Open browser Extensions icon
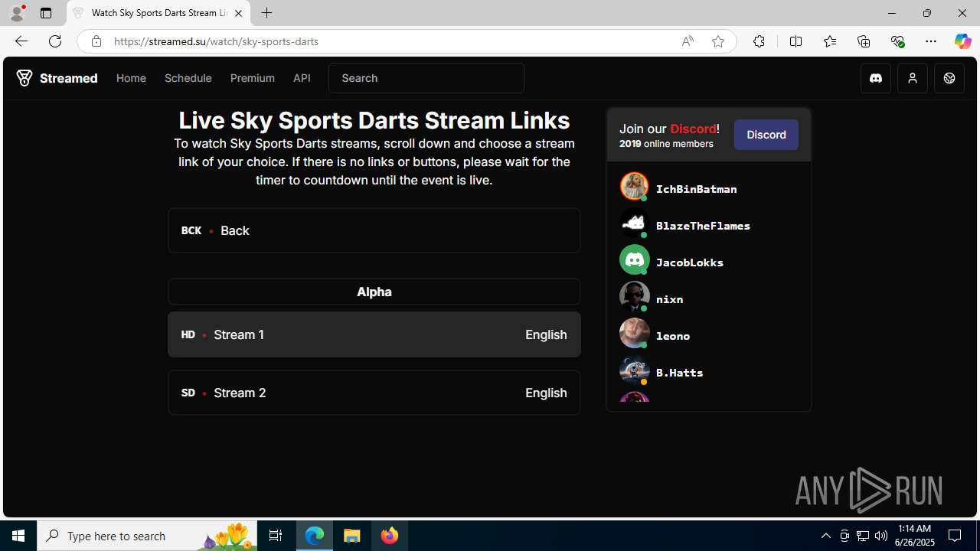 759,41
